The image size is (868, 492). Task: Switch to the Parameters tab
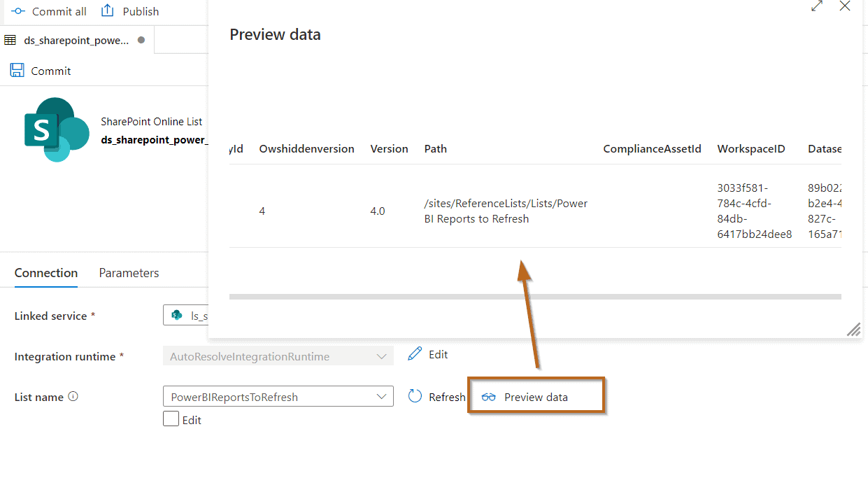point(129,273)
